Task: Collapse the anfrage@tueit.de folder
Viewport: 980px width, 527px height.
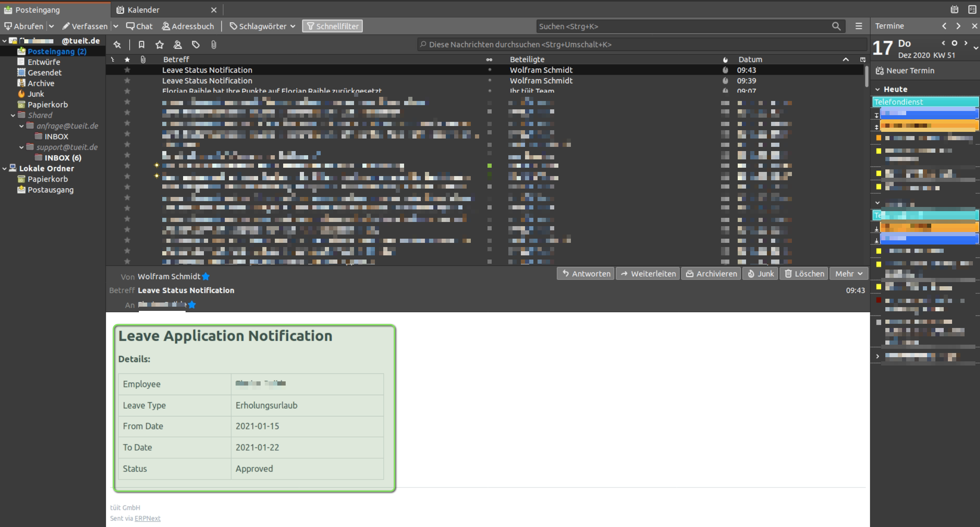Action: point(21,126)
